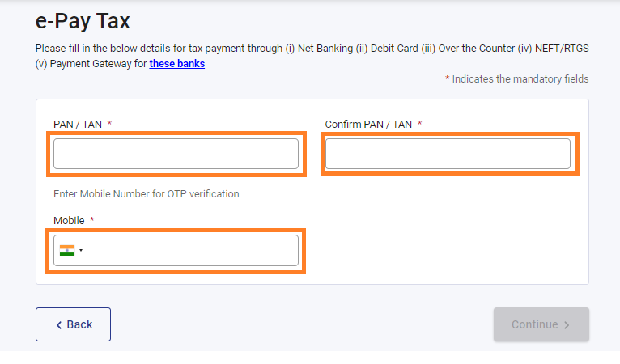Click the e-Pay Tax heading

tap(83, 21)
